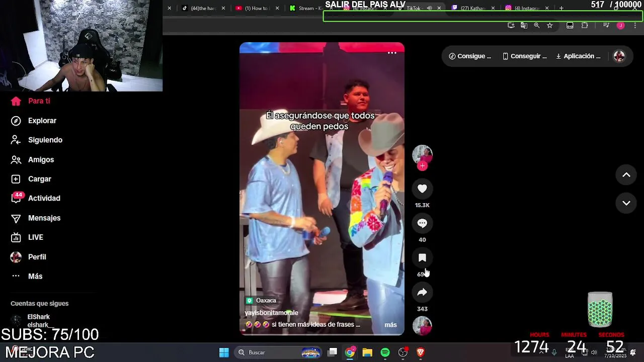The height and width of the screenshot is (362, 644).
Task: Open Explorar compass section
Action: 33,121
